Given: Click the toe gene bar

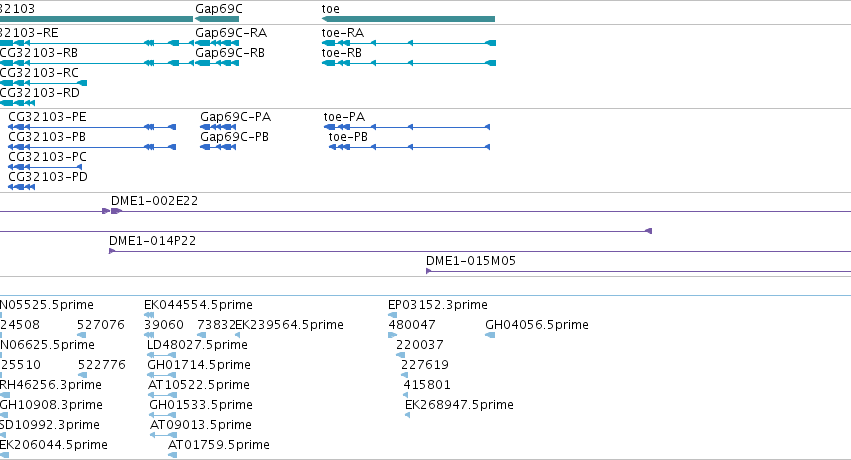Looking at the screenshot, I should (408, 19).
